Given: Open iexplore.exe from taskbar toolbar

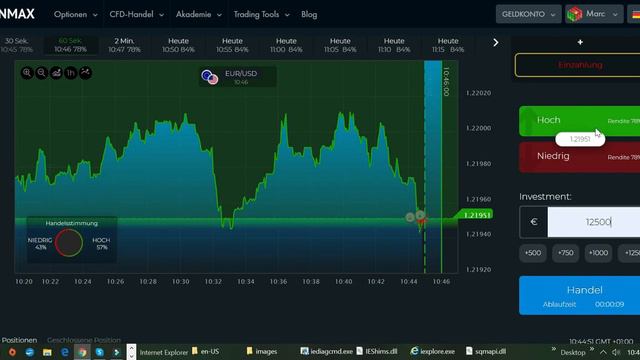Looking at the screenshot, I should click(432, 351).
